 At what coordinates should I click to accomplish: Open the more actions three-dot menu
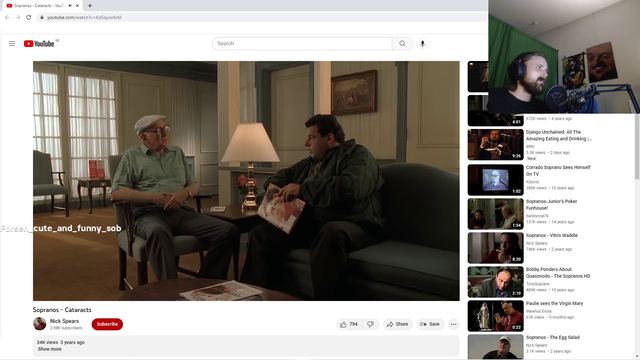pos(453,324)
